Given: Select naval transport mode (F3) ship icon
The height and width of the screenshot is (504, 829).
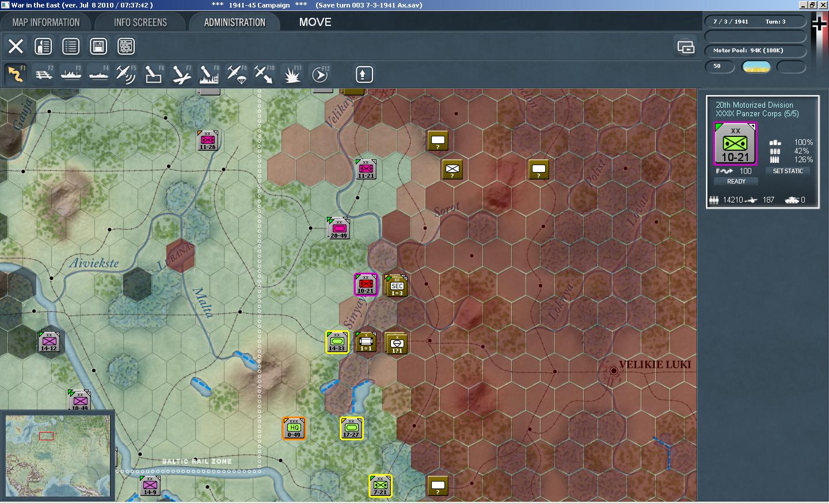Looking at the screenshot, I should point(71,74).
